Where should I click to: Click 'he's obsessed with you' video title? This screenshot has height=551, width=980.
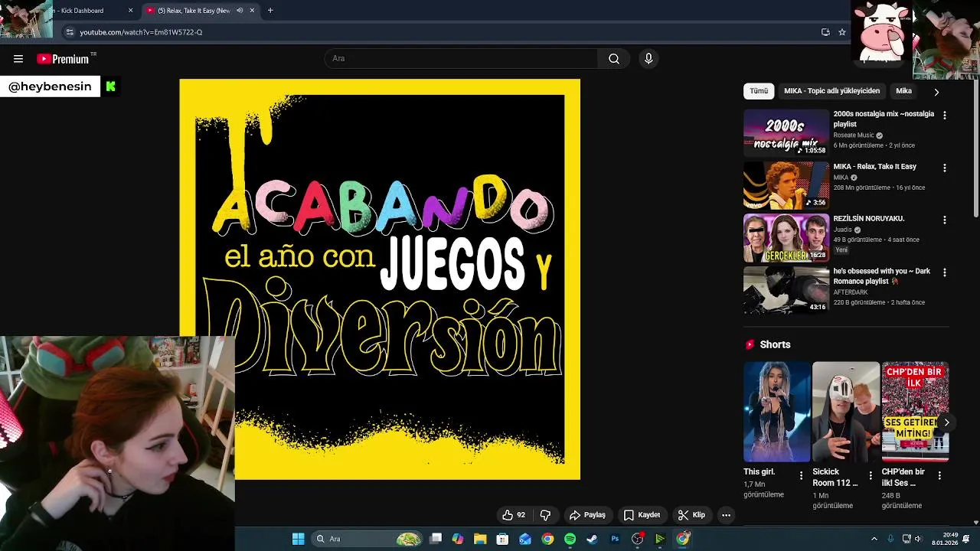882,275
